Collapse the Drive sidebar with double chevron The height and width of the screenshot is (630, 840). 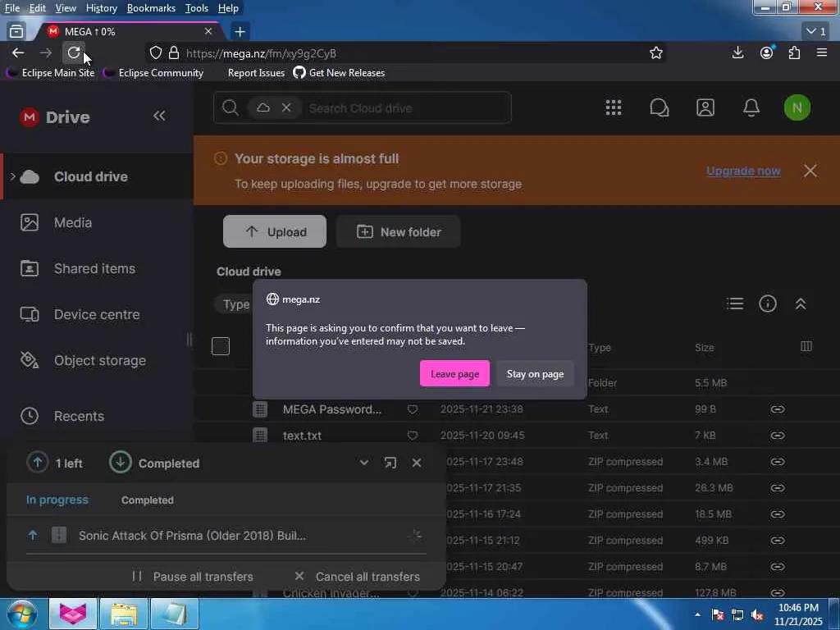tap(159, 116)
